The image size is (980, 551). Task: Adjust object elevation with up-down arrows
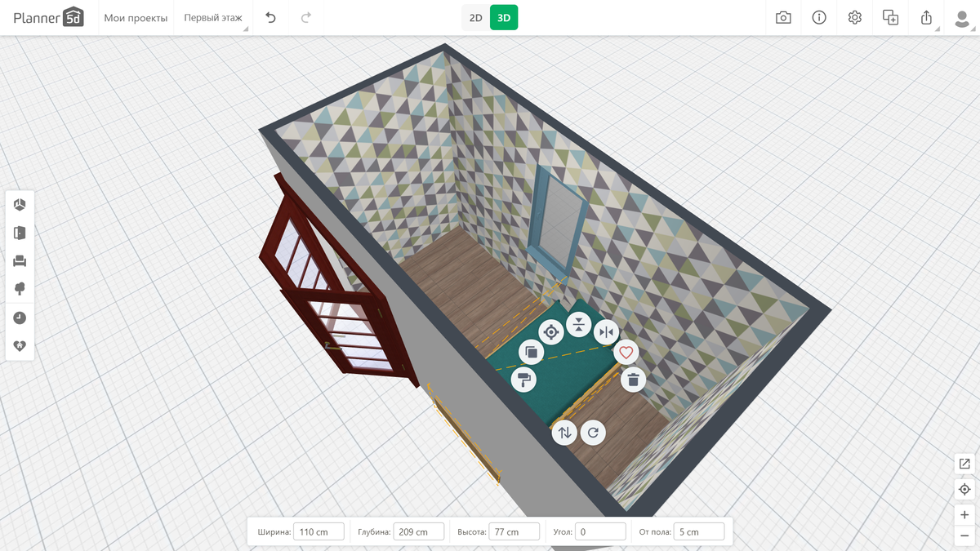[564, 433]
